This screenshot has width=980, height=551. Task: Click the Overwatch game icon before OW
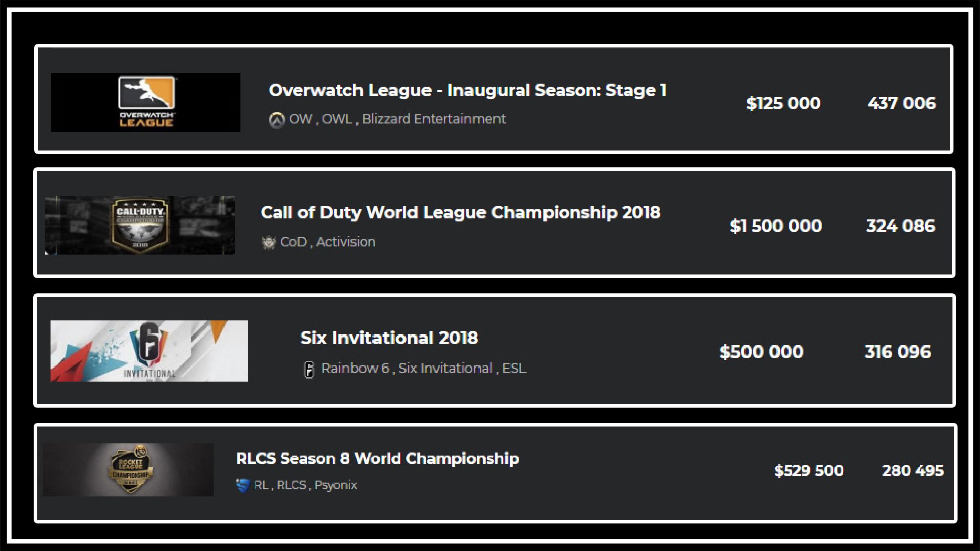tap(277, 120)
